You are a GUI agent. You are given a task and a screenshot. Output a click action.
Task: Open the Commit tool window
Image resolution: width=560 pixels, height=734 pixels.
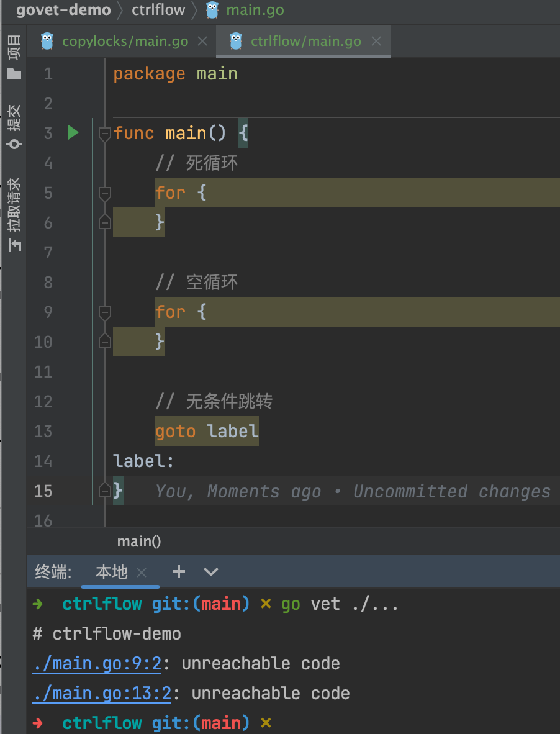(14, 125)
